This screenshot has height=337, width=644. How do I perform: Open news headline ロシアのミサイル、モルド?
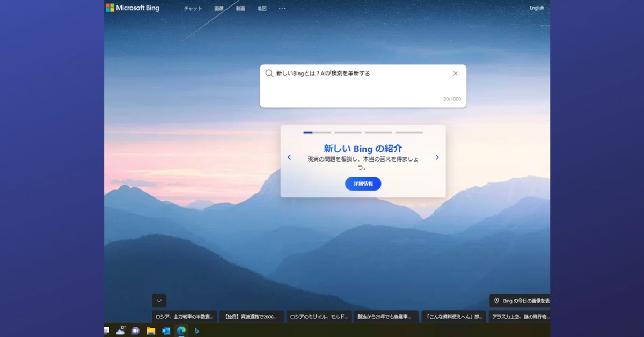click(x=319, y=317)
